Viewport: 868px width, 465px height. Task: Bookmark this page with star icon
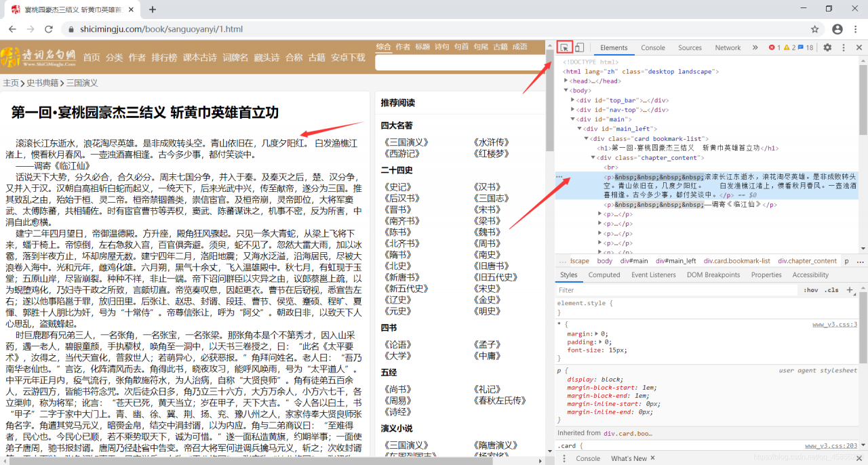815,29
